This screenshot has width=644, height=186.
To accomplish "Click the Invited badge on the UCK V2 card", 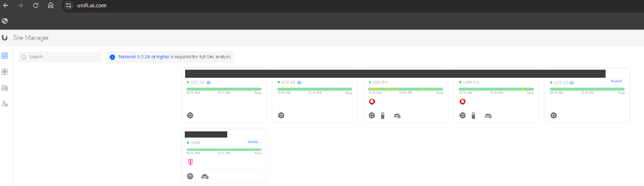I will (616, 81).
